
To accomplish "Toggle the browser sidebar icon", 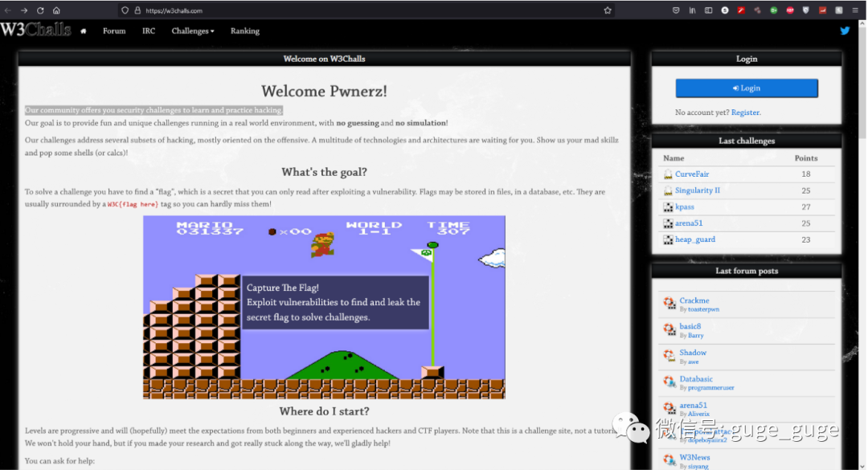I will tap(709, 10).
